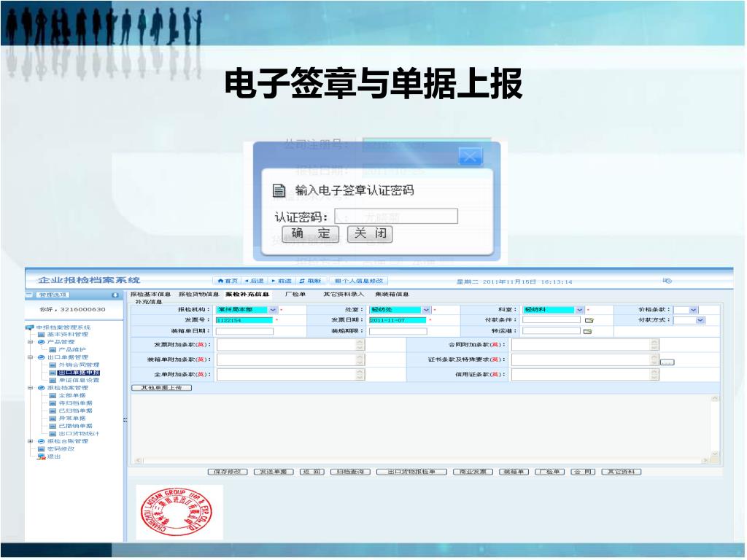Click the bottom 装箱单 button

pos(514,472)
